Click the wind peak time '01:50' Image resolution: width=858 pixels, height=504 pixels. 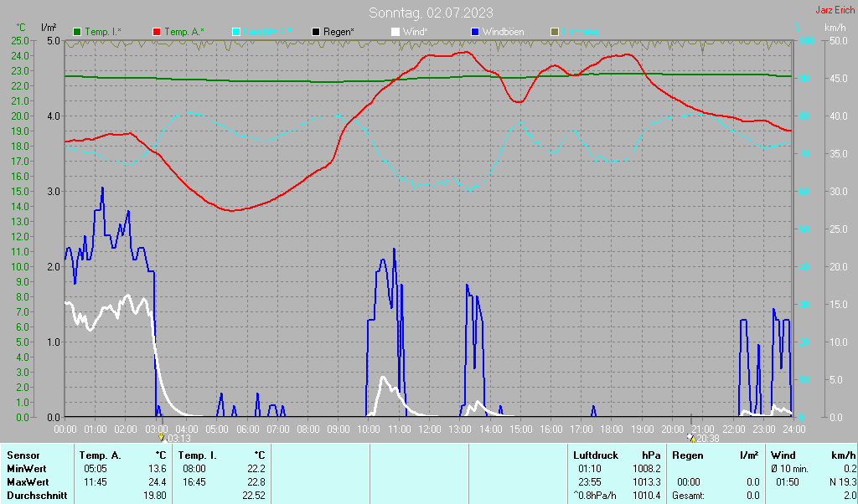coord(788,483)
